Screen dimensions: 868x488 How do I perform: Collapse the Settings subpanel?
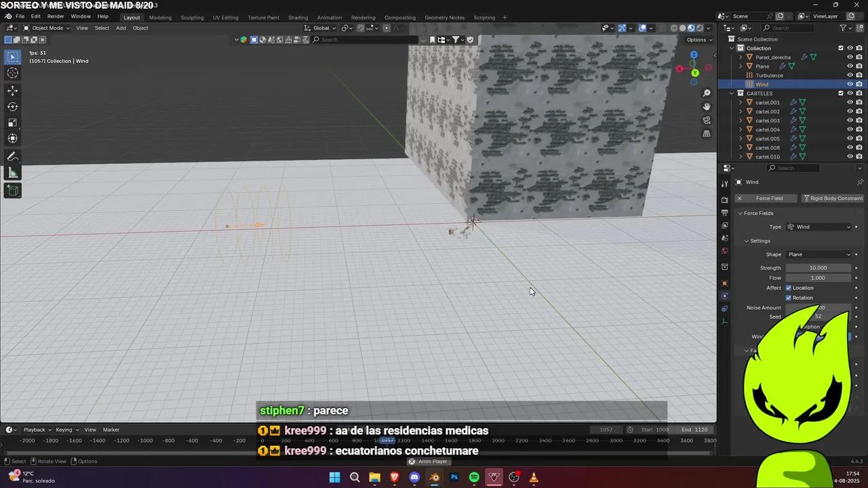click(x=747, y=241)
